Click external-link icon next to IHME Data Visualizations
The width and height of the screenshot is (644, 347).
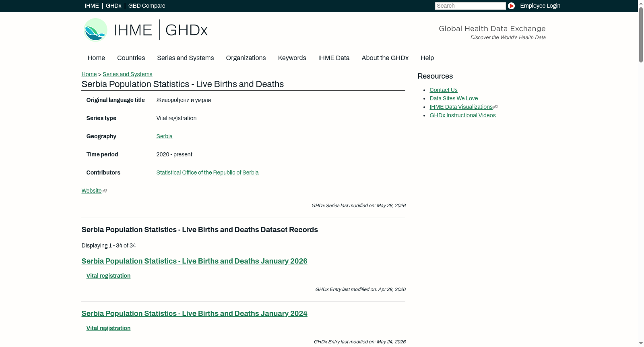click(495, 107)
